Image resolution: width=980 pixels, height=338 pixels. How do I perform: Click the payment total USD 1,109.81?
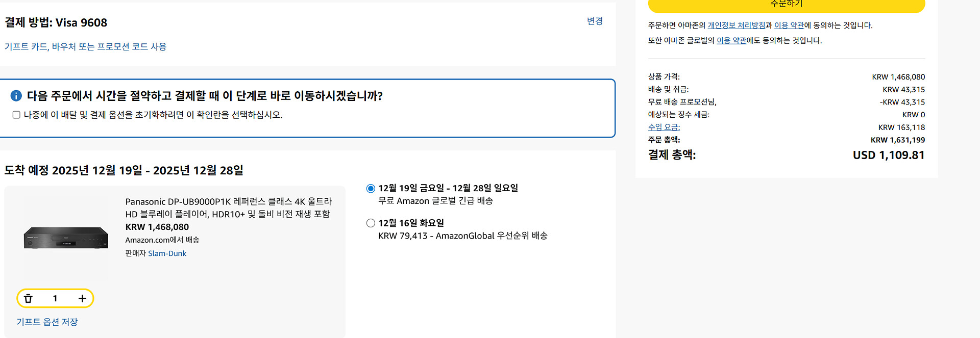[889, 155]
